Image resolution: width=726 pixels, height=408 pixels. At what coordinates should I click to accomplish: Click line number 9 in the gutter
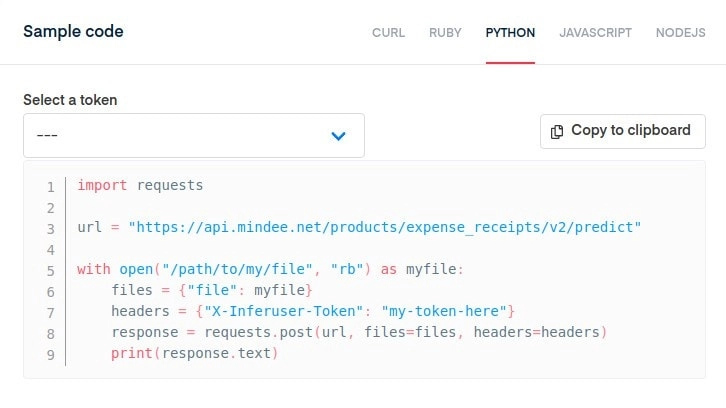click(50, 355)
